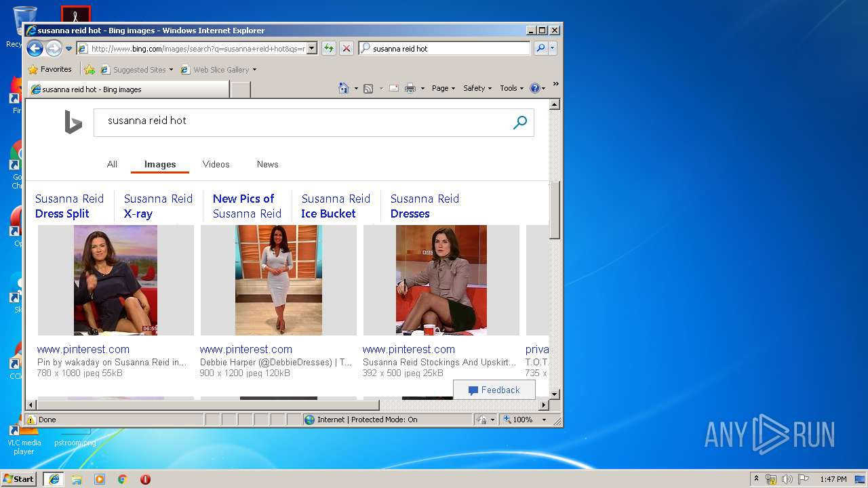
Task: Click the vertical scrollbar up arrow
Action: tap(554, 105)
